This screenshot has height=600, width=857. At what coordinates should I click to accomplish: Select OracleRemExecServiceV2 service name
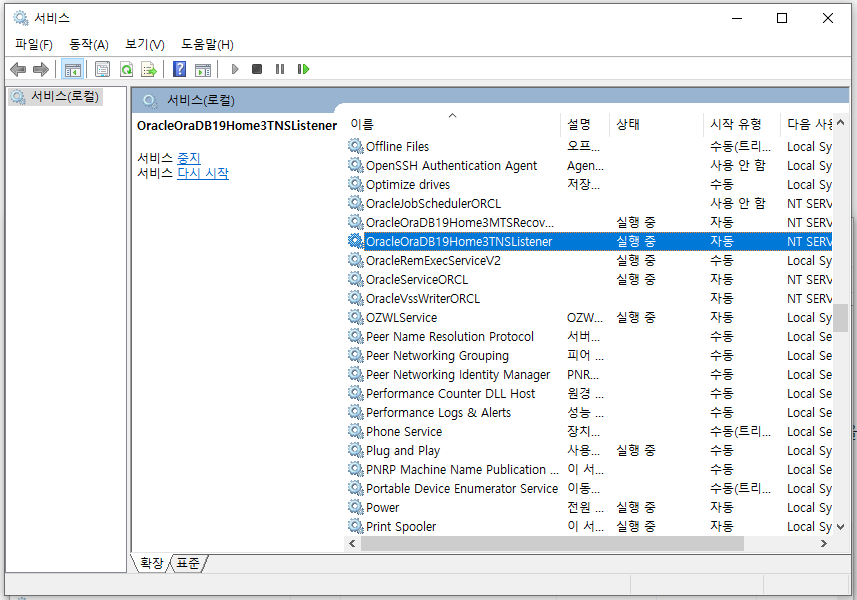(x=433, y=261)
